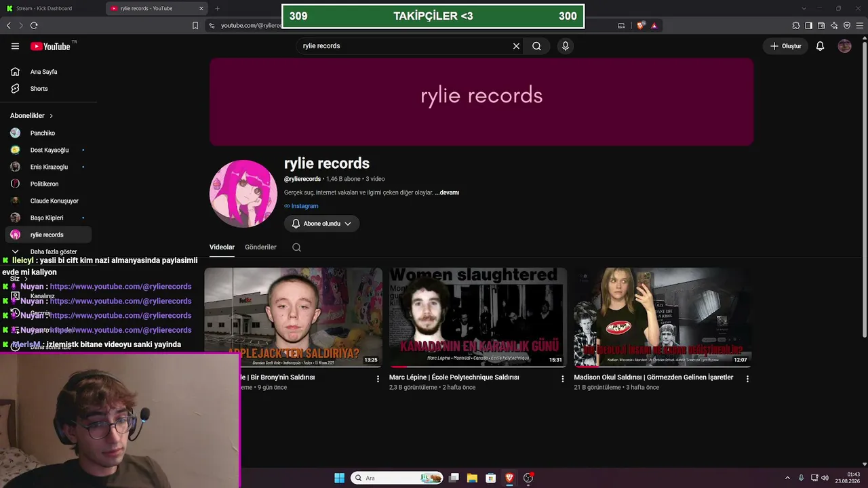Open a new browser tab
868x488 pixels.
click(x=217, y=8)
